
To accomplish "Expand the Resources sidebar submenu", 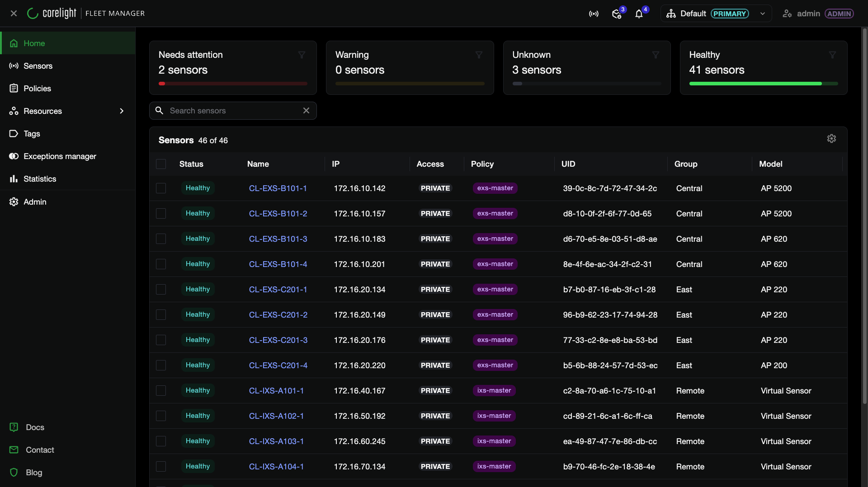I will tap(121, 111).
